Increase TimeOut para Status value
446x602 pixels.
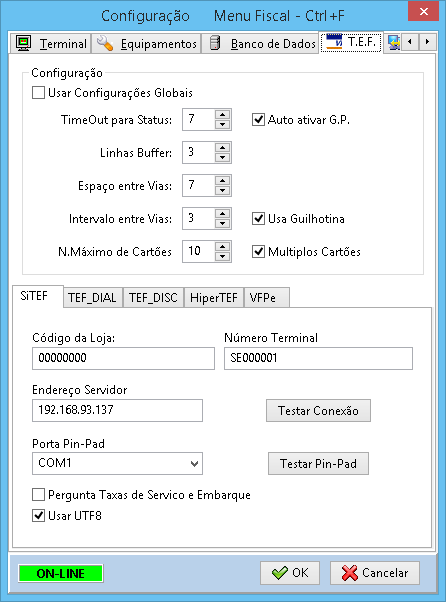pyautogui.click(x=223, y=114)
